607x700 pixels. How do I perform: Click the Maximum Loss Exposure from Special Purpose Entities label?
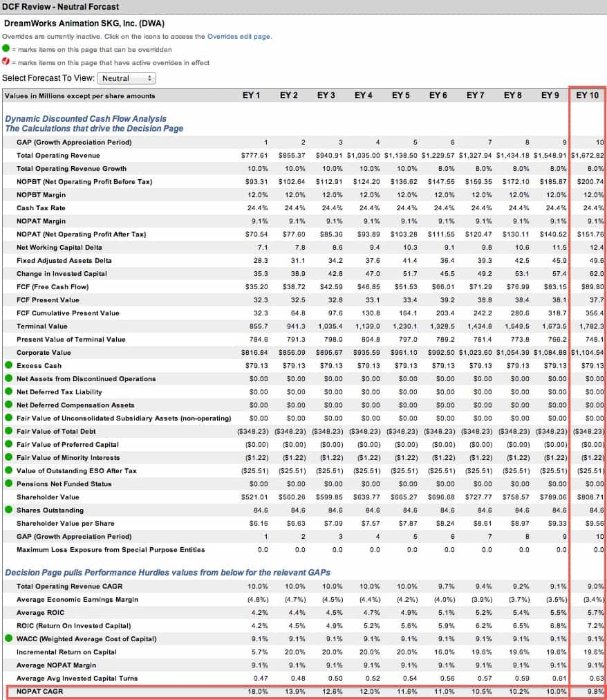(111, 549)
